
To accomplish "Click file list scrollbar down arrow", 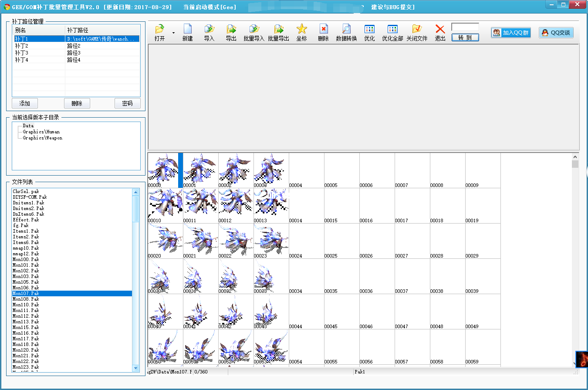I will click(x=136, y=368).
